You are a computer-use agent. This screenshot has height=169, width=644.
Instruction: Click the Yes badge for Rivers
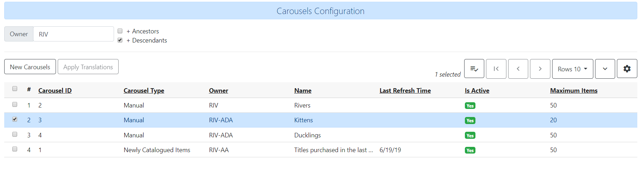470,106
